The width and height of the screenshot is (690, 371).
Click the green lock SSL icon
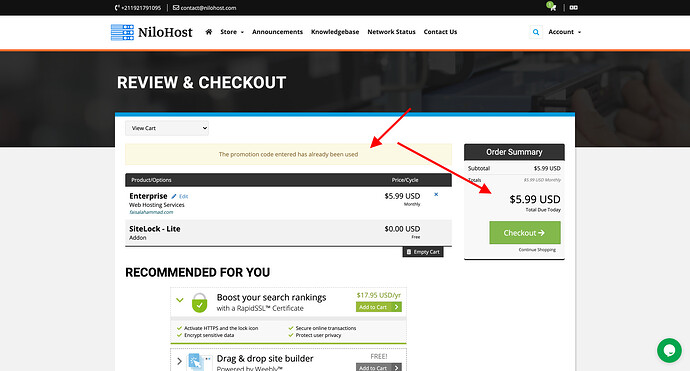pyautogui.click(x=199, y=302)
